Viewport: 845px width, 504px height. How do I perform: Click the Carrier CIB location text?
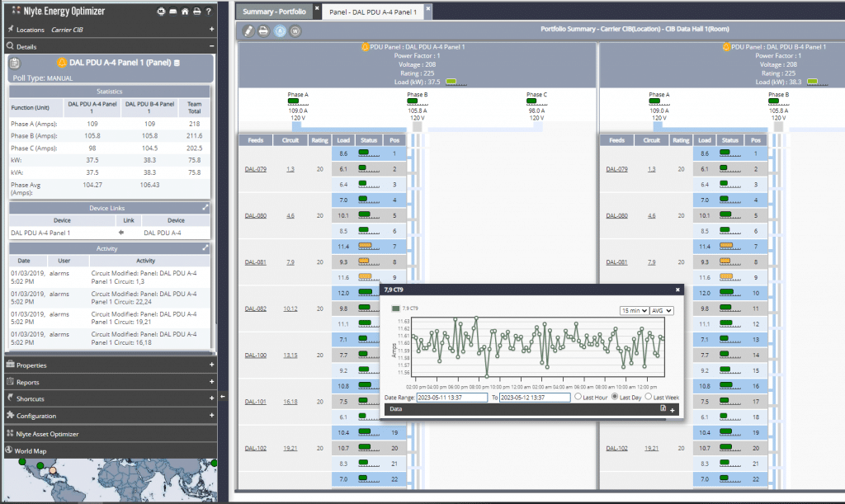pos(67,30)
